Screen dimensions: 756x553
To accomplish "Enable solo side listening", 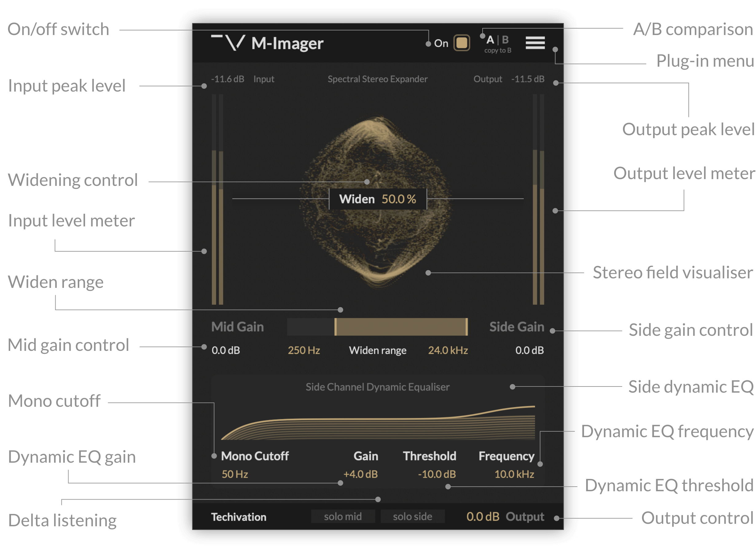I will [x=413, y=516].
